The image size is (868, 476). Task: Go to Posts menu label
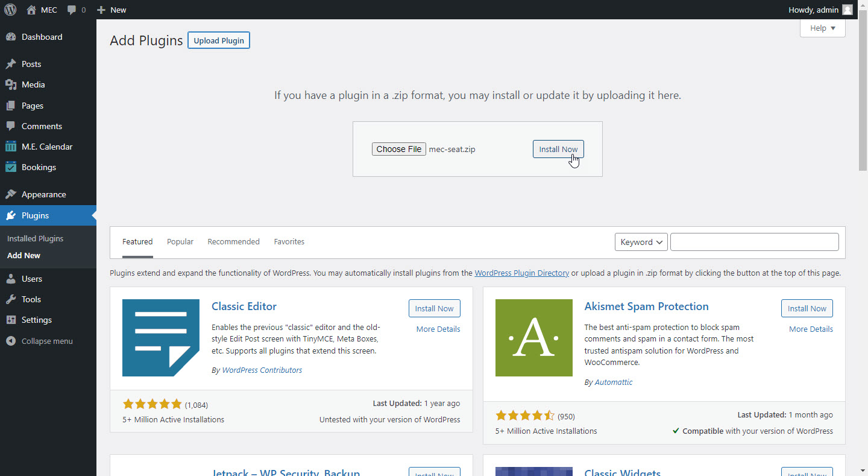point(31,64)
